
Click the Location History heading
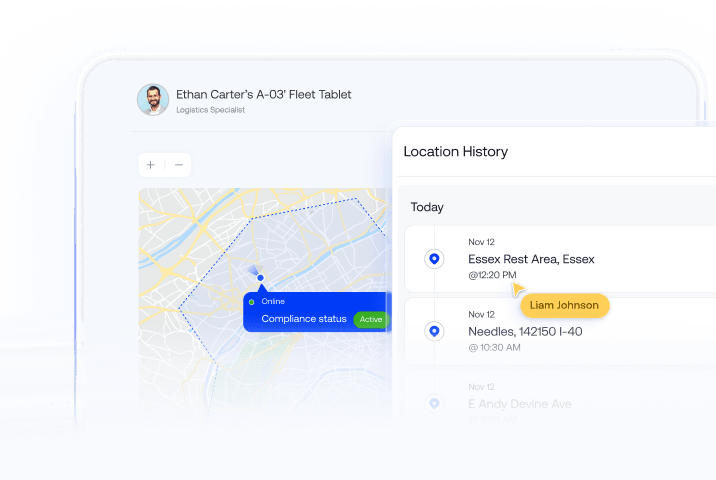tap(456, 152)
